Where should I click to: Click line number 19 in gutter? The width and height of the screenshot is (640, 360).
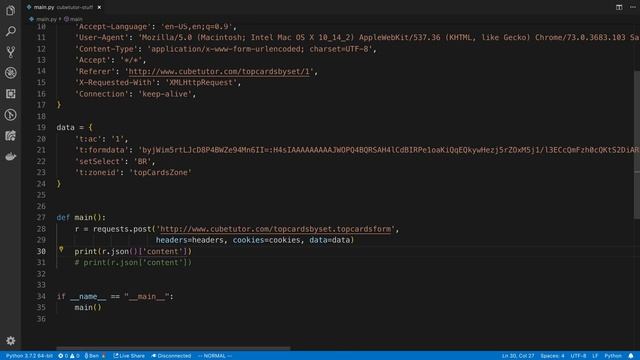click(41, 127)
